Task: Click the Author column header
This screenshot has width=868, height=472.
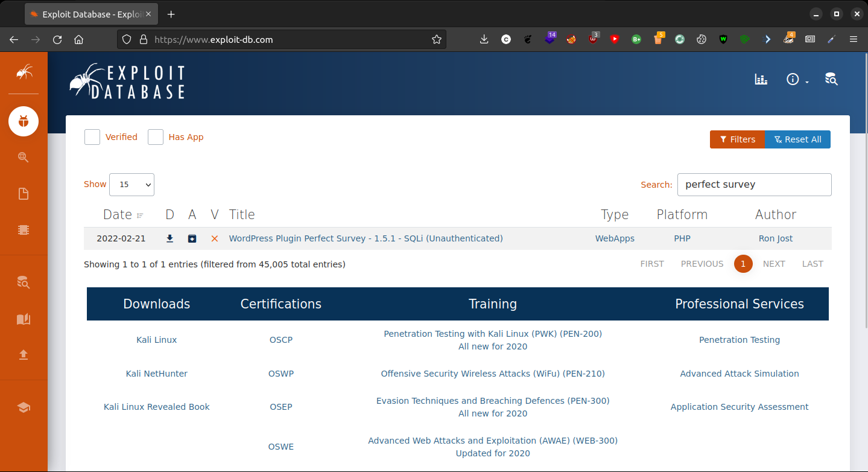Action: (776, 214)
